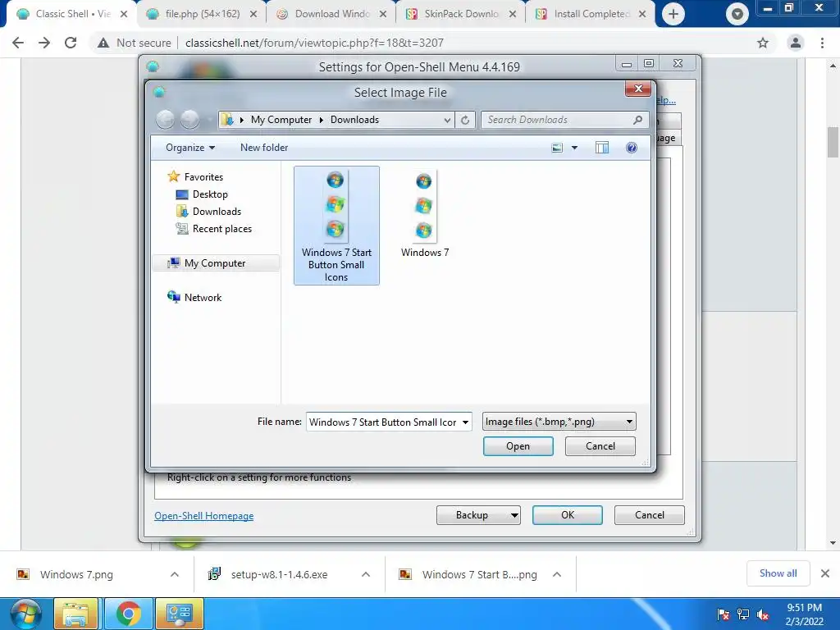Open File Explorer from taskbar

click(x=75, y=614)
